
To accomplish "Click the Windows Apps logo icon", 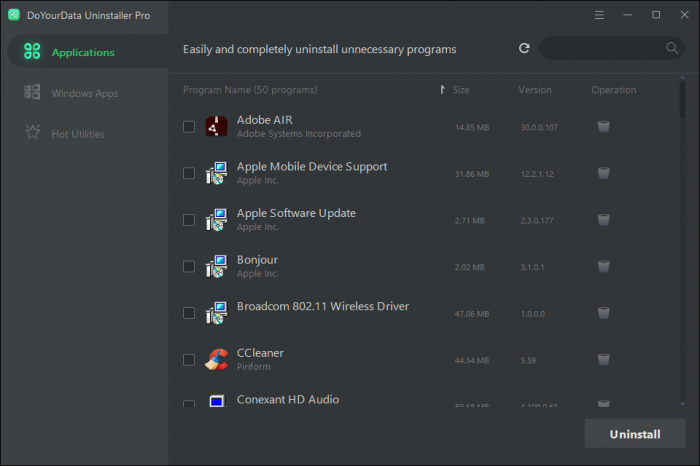I will tap(32, 92).
